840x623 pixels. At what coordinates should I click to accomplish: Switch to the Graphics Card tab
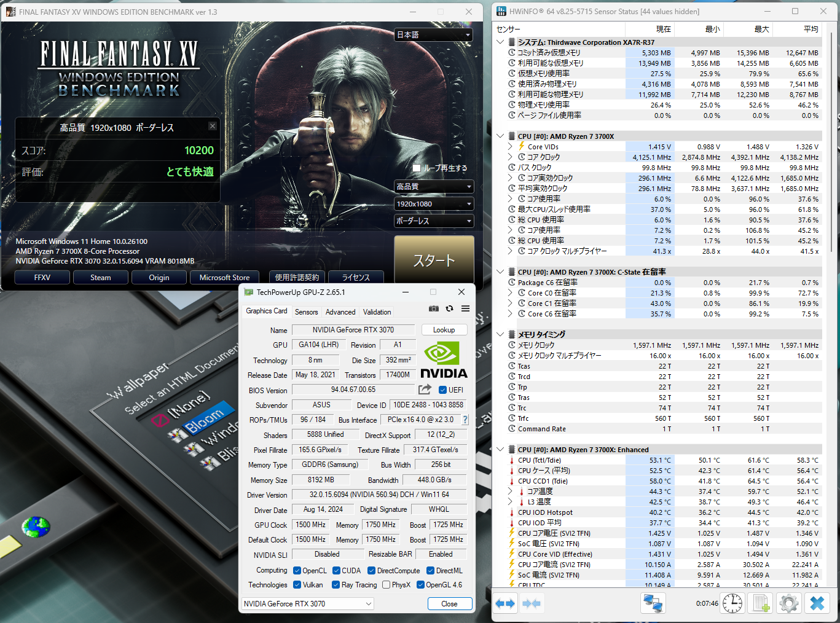click(267, 311)
